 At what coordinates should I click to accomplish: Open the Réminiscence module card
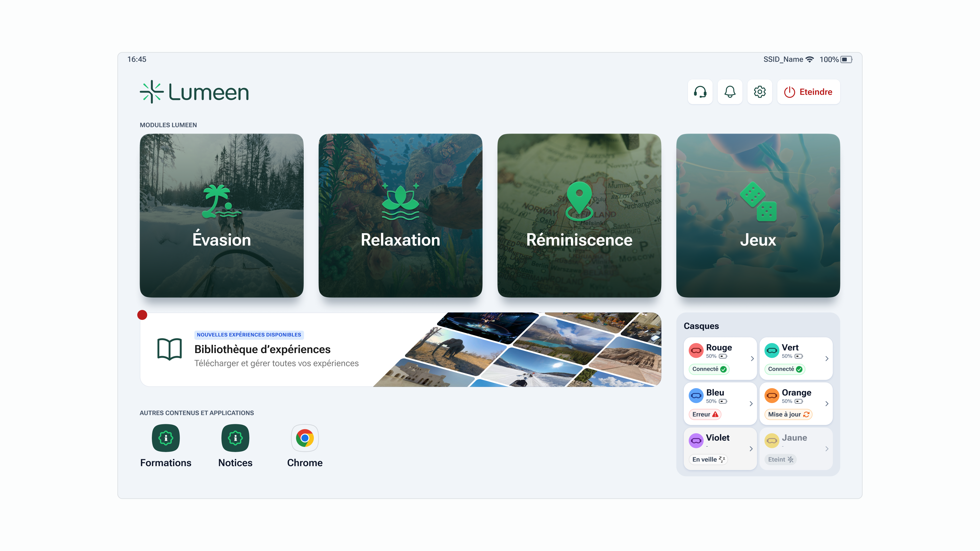coord(579,215)
